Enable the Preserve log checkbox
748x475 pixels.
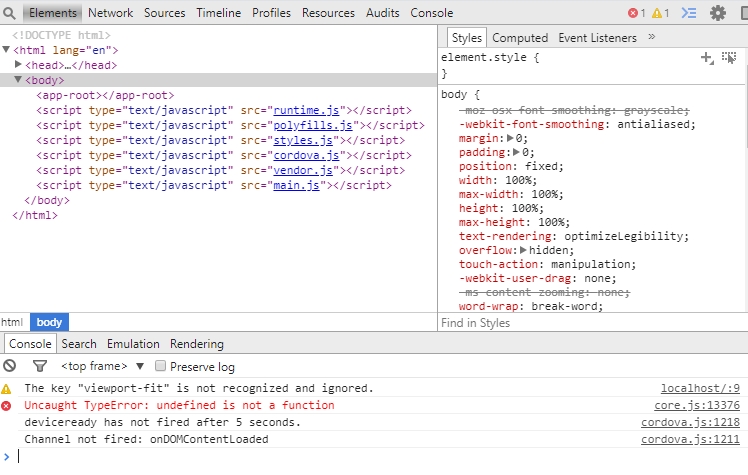click(160, 366)
